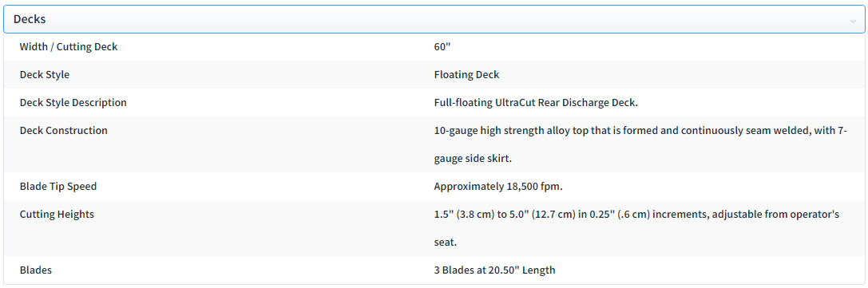The image size is (868, 288).
Task: Select the 'Deck Construction' label
Action: coord(64,131)
